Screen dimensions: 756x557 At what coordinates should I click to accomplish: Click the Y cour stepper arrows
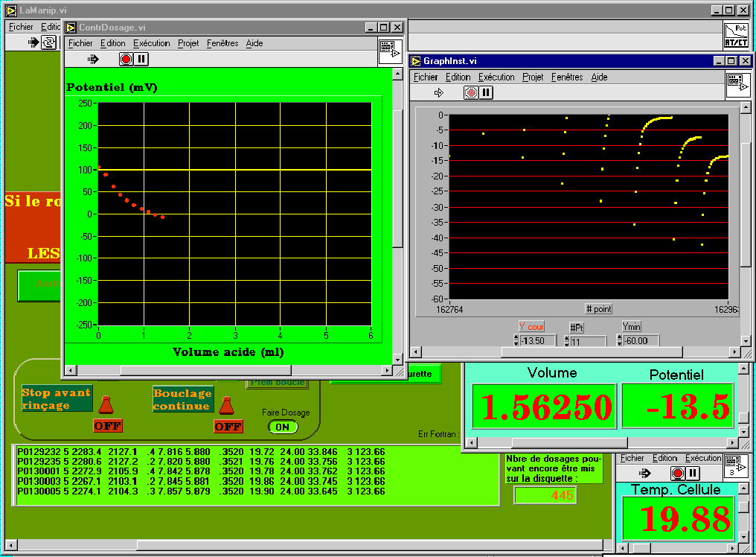(517, 341)
